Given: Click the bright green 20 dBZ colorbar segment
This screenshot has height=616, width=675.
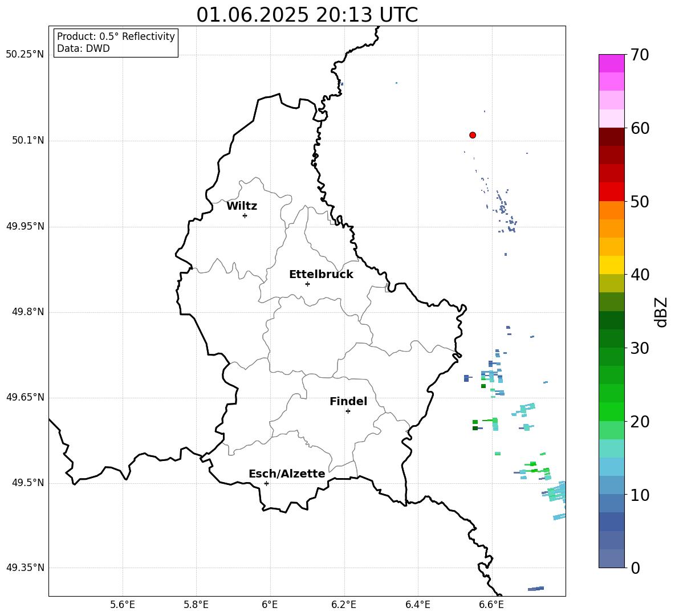Looking at the screenshot, I should (x=611, y=411).
